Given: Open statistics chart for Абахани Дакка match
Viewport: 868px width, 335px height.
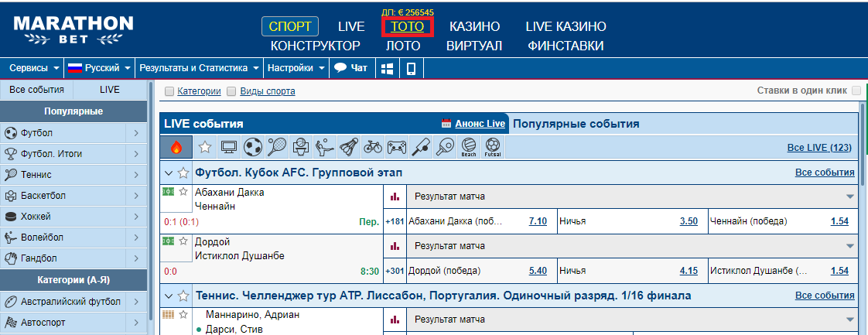Looking at the screenshot, I should pos(395,196).
